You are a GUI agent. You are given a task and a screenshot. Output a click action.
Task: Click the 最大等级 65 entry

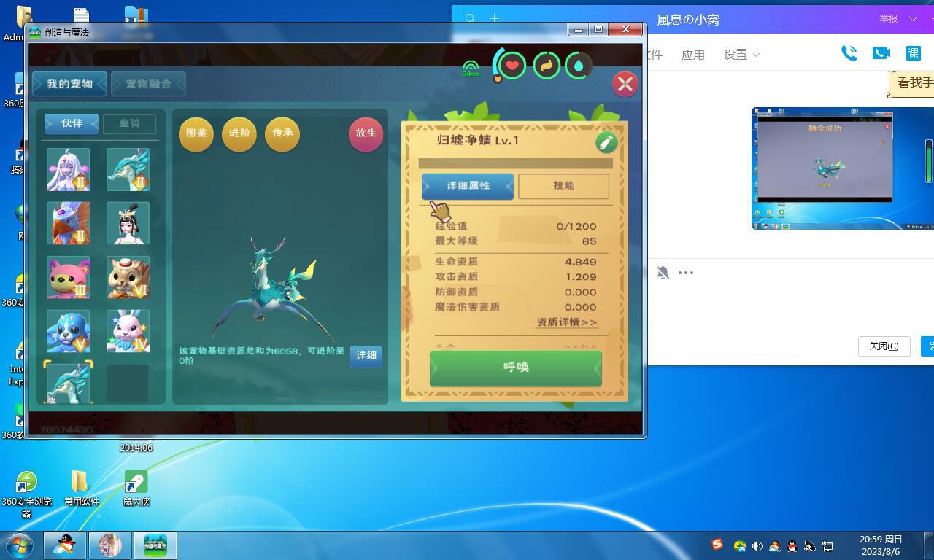[x=515, y=241]
